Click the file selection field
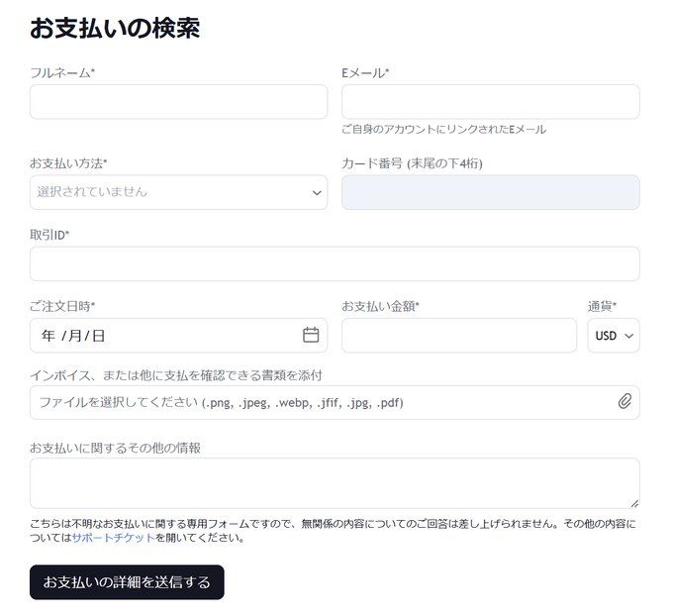The image size is (673, 616). 335,402
